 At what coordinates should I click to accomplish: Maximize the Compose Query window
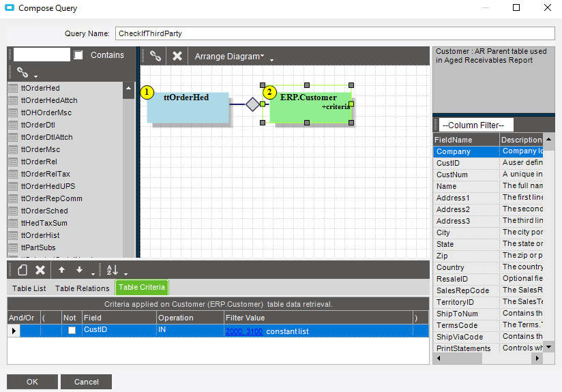[516, 7]
